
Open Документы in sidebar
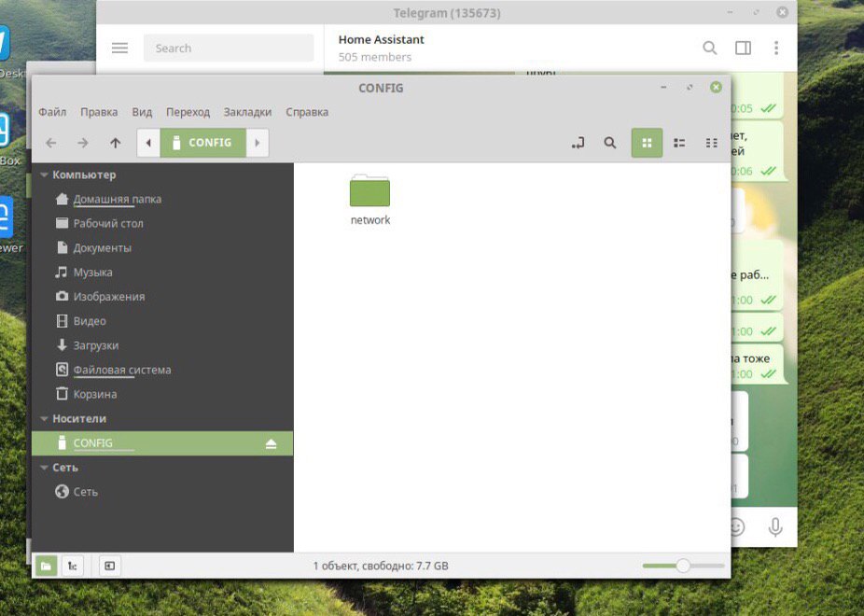click(162, 248)
